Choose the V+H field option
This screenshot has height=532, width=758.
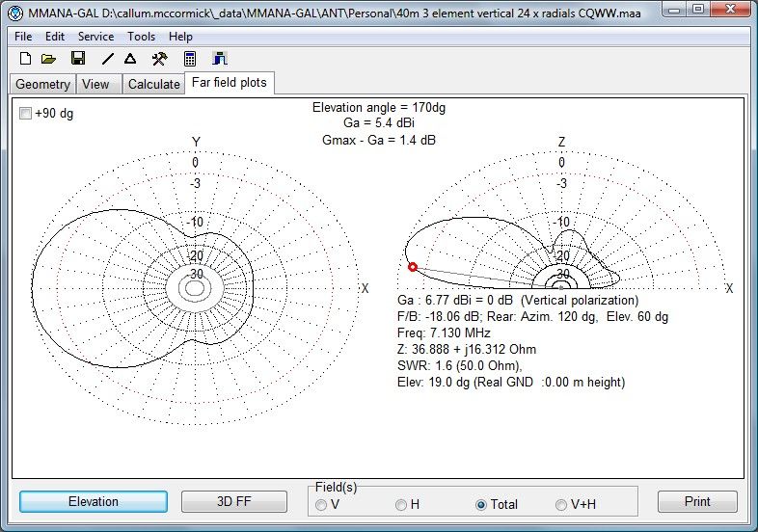(x=561, y=504)
